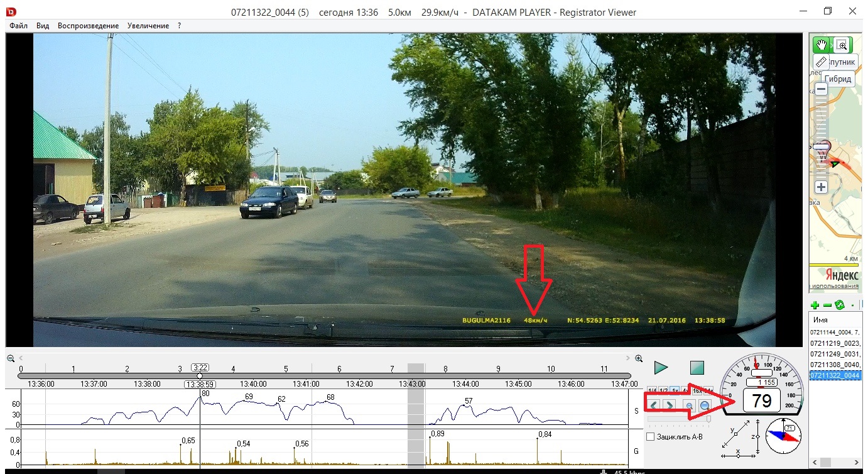
Task: Set playback speed to 16x
Action: click(697, 391)
